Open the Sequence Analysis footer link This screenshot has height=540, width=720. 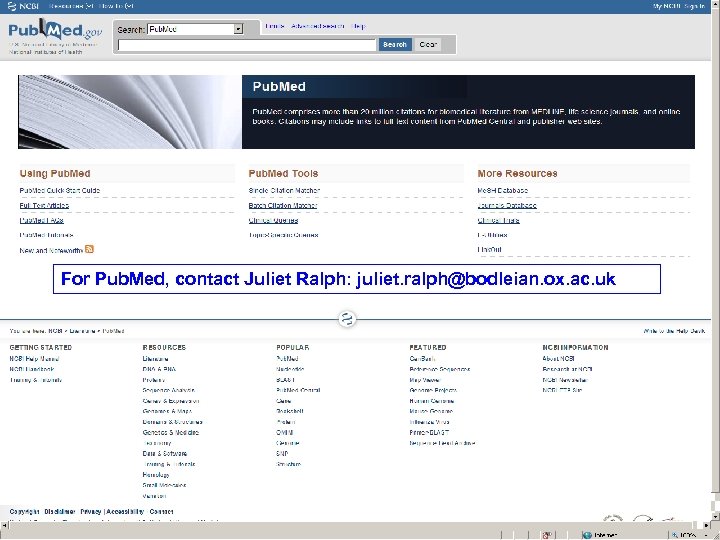click(169, 390)
